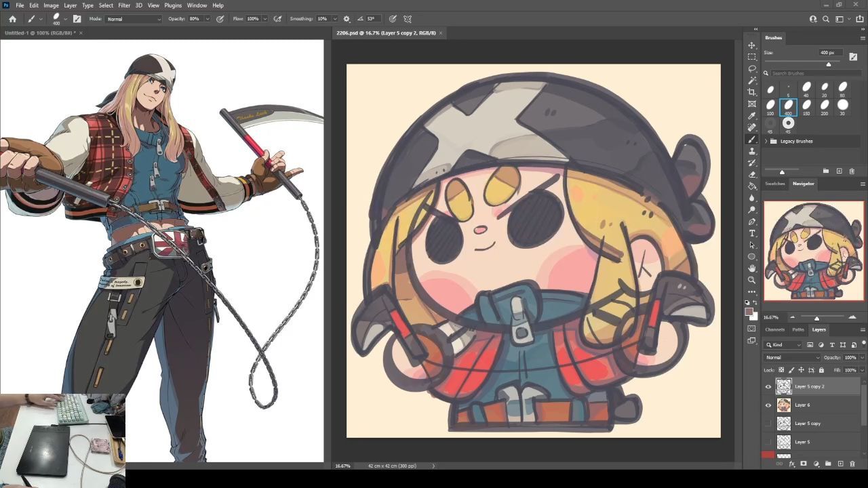Click the Home button in options bar
The width and height of the screenshot is (868, 488).
[x=12, y=19]
